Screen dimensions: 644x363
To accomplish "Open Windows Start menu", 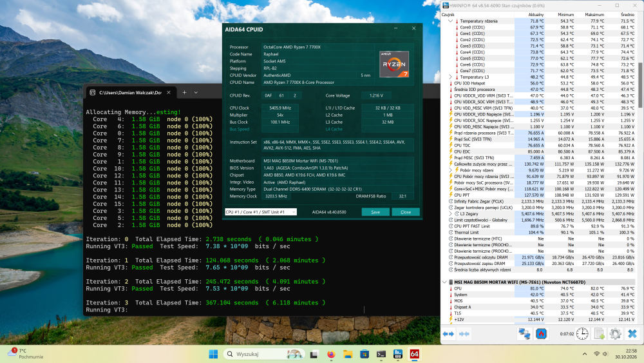I will 213,354.
